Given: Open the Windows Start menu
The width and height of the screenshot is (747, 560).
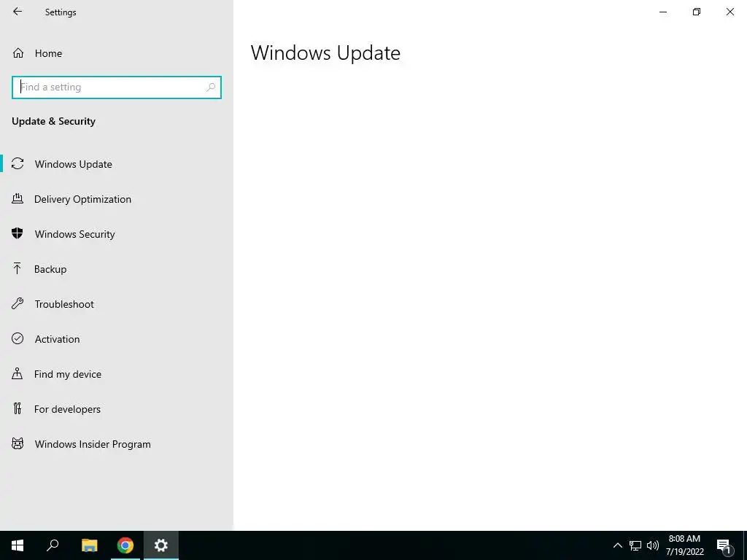Looking at the screenshot, I should (x=18, y=545).
